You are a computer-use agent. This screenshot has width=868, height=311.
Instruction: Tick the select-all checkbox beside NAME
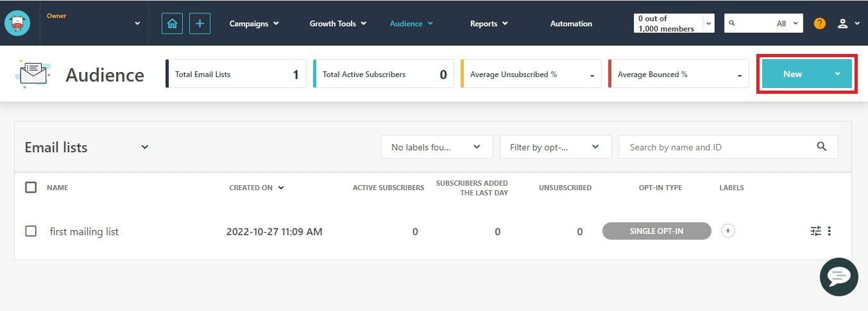pos(31,188)
